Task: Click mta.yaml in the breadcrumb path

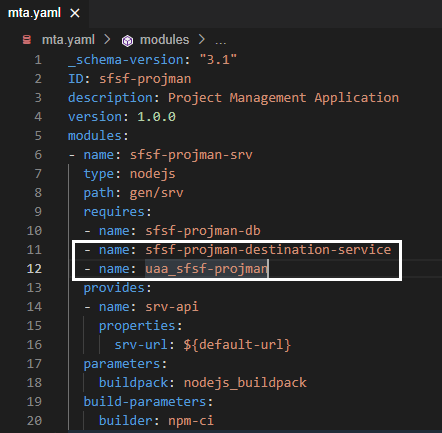Action: coord(68,40)
